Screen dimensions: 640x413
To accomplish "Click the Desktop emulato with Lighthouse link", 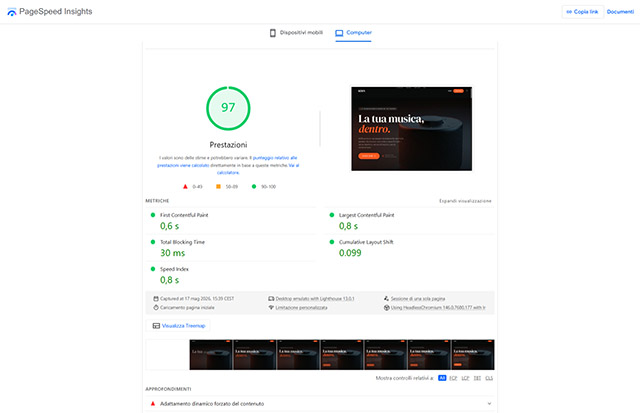I will (x=315, y=299).
